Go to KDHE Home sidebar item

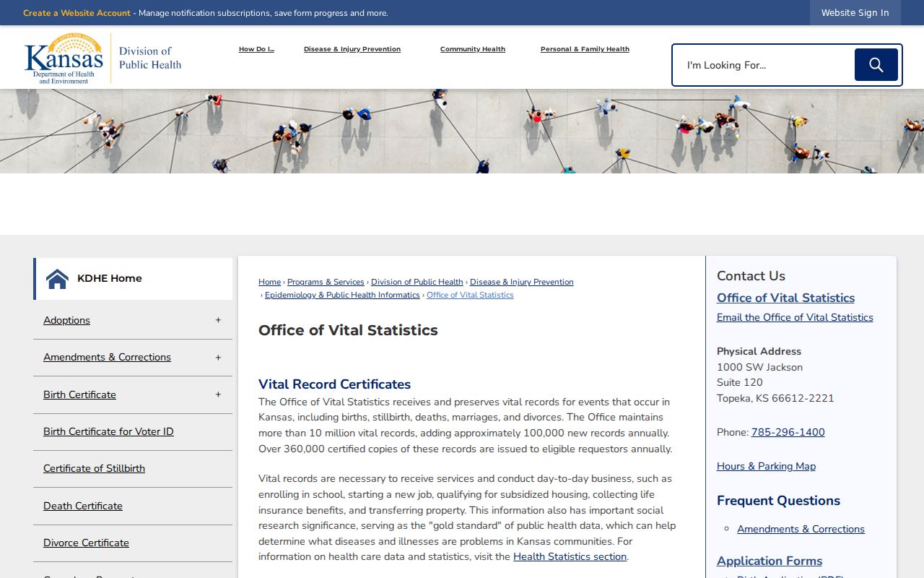[x=133, y=278]
